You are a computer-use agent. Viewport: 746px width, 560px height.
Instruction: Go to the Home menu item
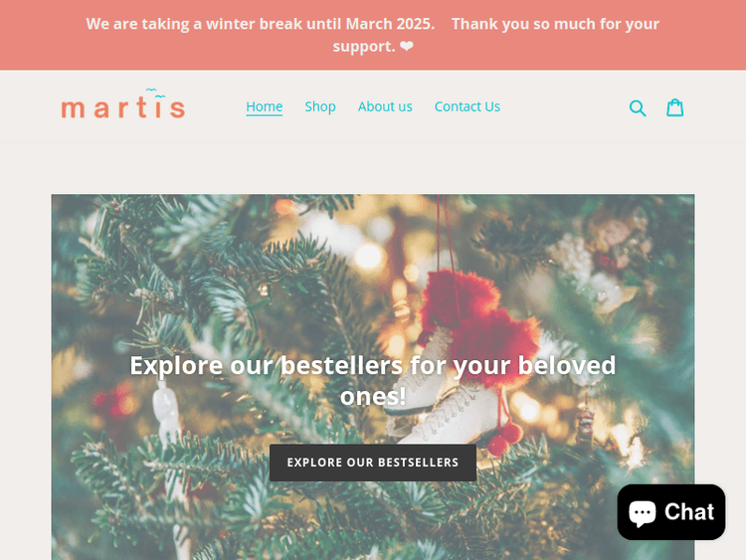pos(264,106)
